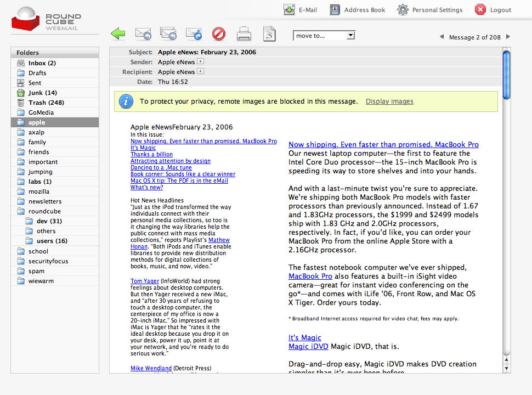Screen dimensions: 532x395
Task: Expand Sender Apple eNews plus box
Action: tap(201, 61)
